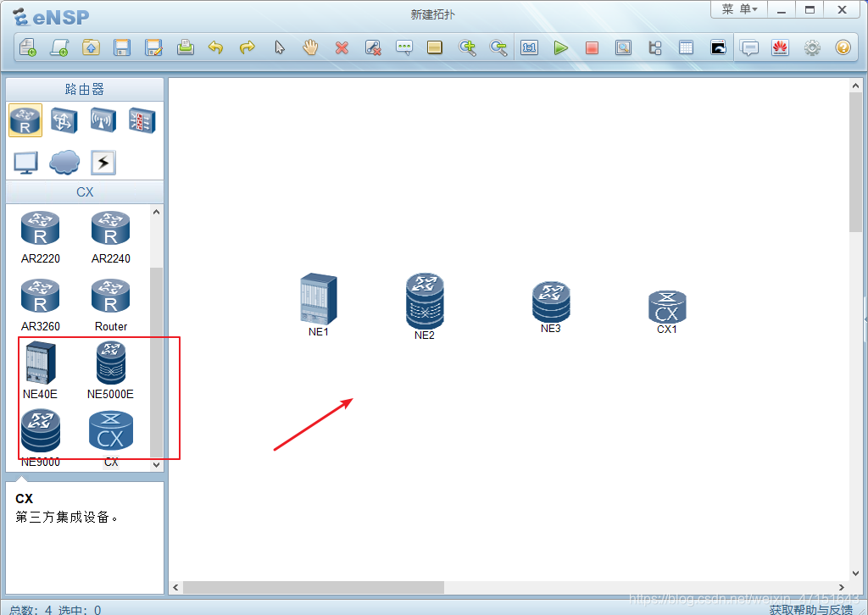Viewport: 868px width, 615px height.
Task: Click the delete all connections icon
Action: (373, 47)
